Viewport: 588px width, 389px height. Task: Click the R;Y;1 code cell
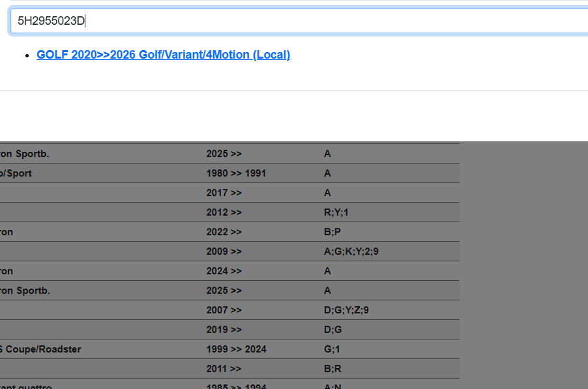coord(336,212)
